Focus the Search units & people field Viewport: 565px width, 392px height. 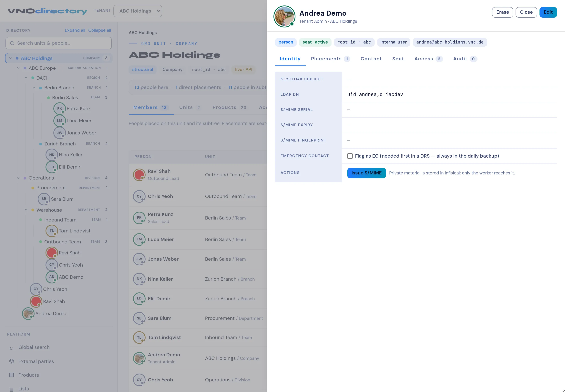click(x=58, y=43)
